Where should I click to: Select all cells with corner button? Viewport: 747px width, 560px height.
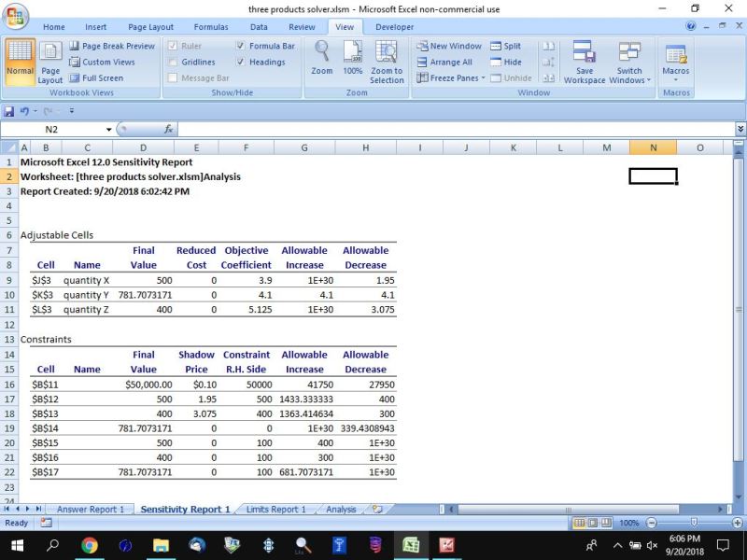[8, 147]
